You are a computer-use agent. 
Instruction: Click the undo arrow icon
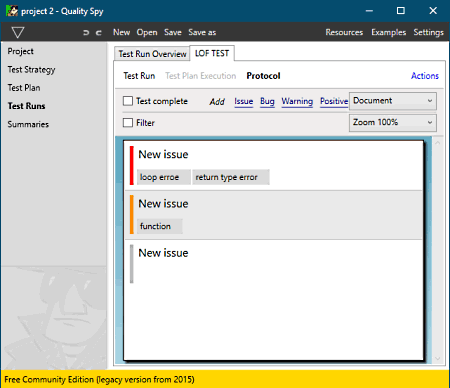tap(86, 33)
